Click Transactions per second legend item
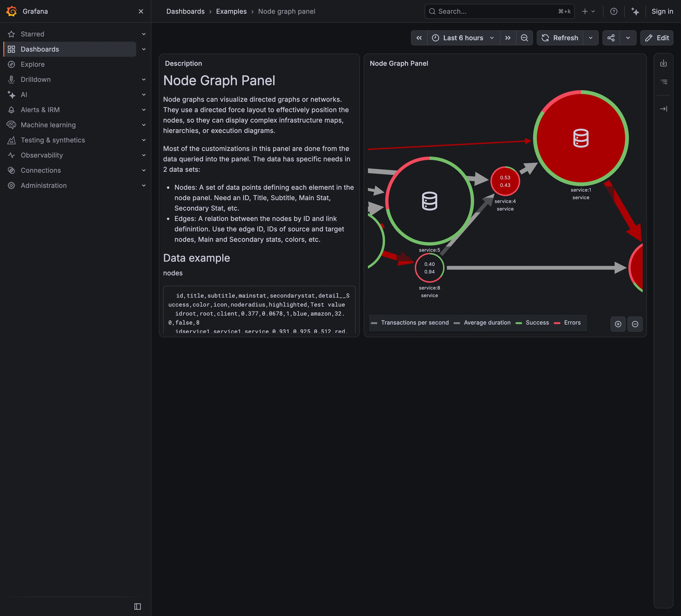The width and height of the screenshot is (681, 616). pyautogui.click(x=410, y=323)
